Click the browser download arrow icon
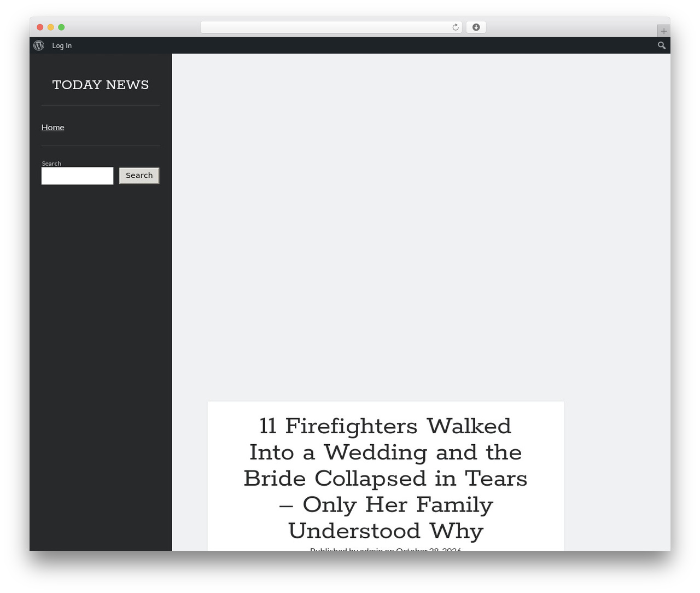This screenshot has width=700, height=593. [x=476, y=27]
